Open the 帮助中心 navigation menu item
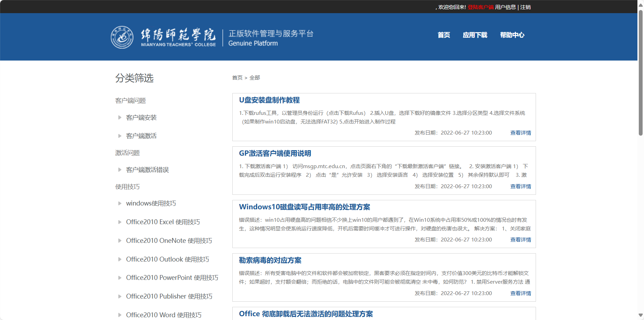Viewport: 644px width, 320px height. pyautogui.click(x=512, y=35)
